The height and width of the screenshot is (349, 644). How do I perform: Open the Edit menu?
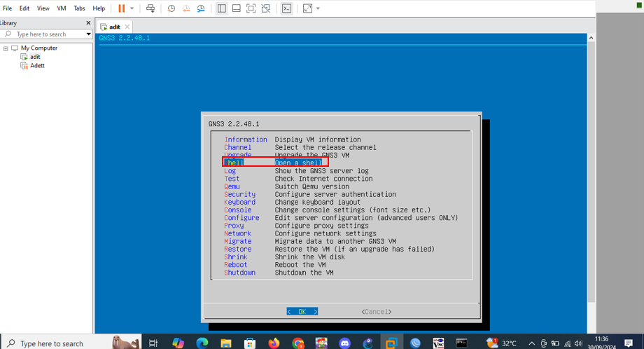point(24,8)
